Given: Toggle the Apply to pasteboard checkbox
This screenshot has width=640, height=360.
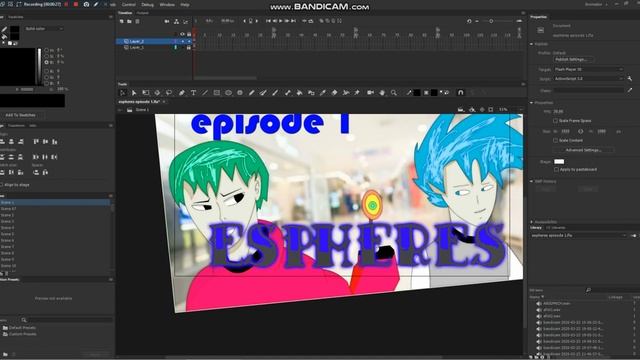Looking at the screenshot, I should (556, 169).
